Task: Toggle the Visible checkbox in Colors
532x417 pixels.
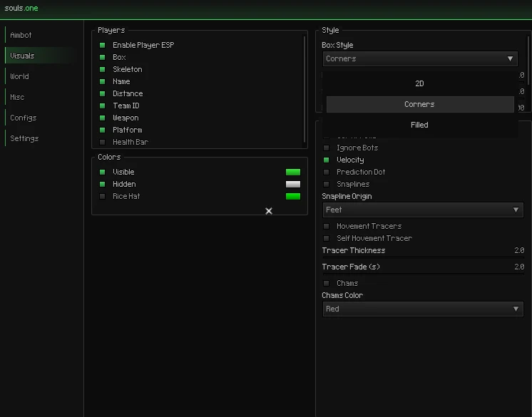Action: [x=102, y=173]
